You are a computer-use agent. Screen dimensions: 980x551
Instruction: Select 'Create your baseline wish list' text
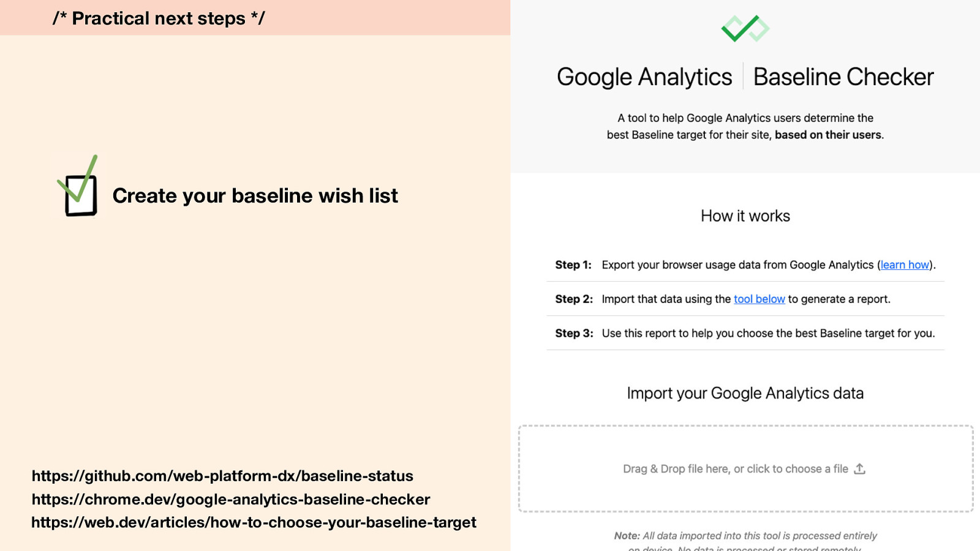click(255, 196)
